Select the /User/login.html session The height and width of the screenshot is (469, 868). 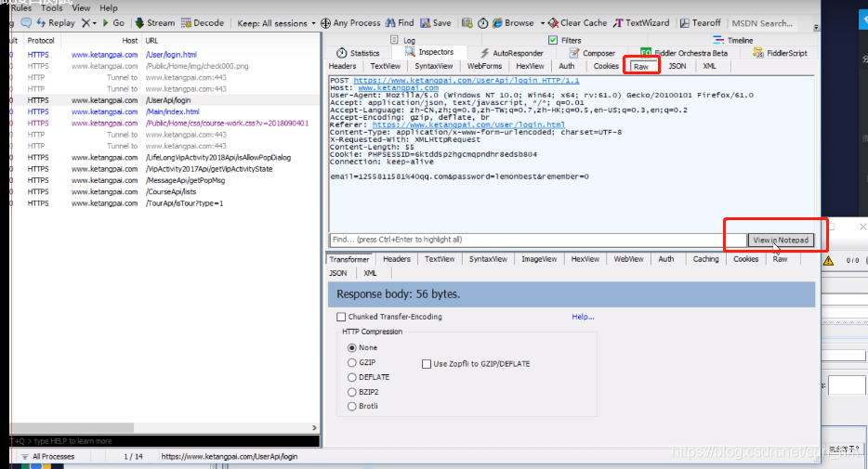[x=165, y=54]
